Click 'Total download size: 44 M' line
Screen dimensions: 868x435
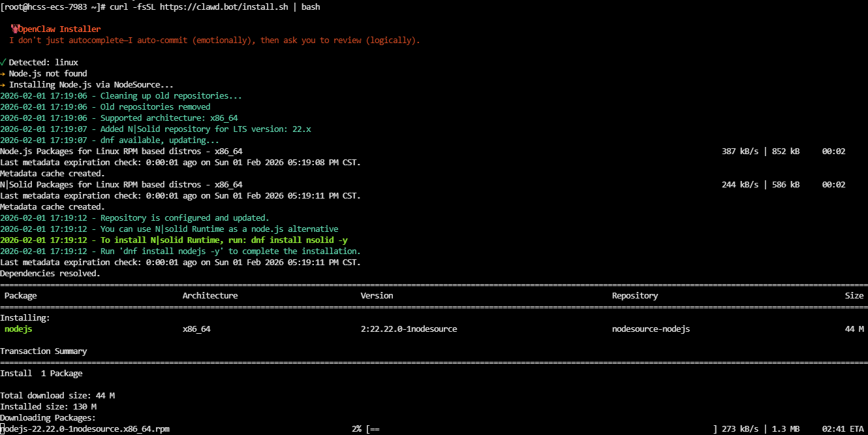(x=57, y=396)
